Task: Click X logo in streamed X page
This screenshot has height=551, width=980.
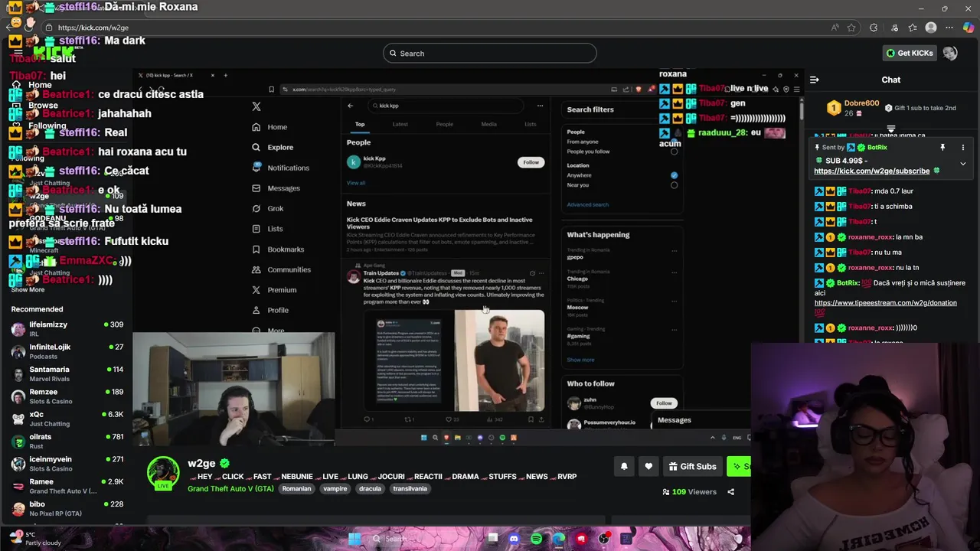Action: [256, 106]
